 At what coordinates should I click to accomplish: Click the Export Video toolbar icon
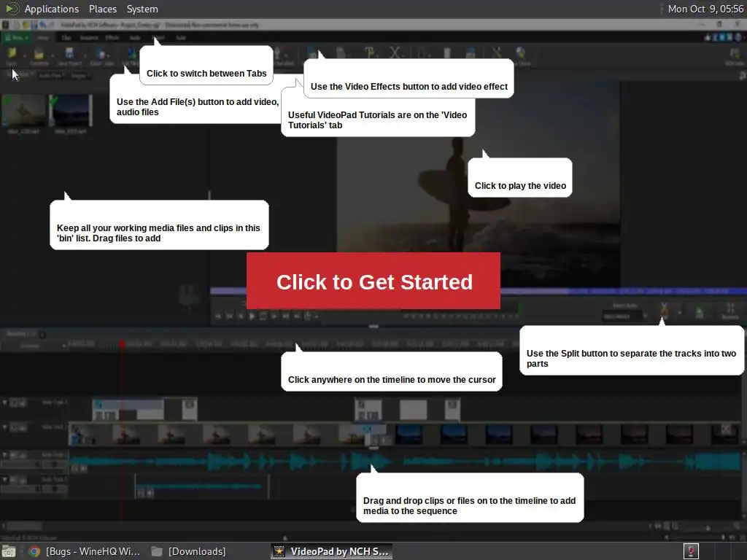click(x=102, y=57)
